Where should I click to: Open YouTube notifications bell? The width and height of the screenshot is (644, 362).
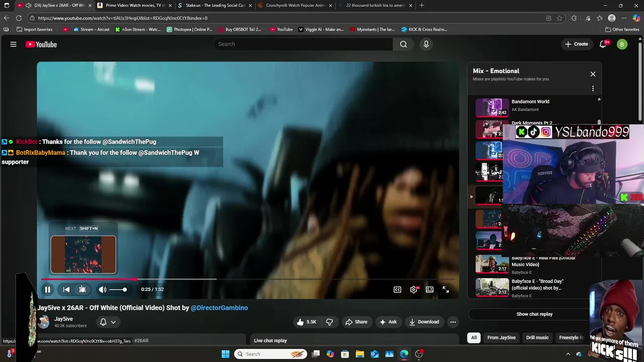pos(603,44)
